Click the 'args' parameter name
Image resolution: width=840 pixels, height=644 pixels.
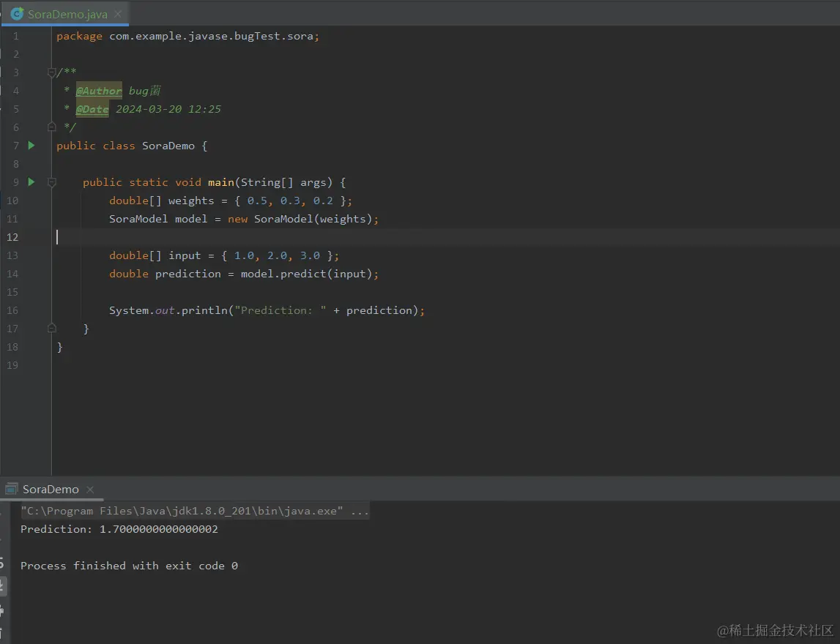click(313, 183)
